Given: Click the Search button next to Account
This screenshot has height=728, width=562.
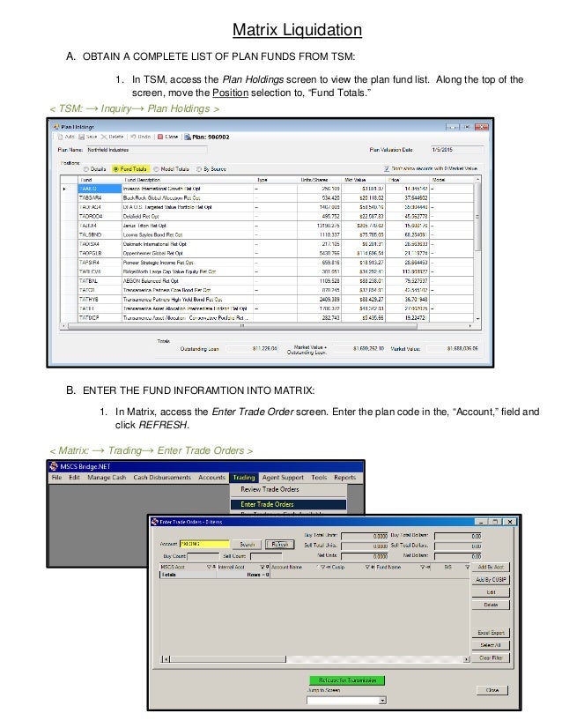Looking at the screenshot, I should [x=248, y=544].
